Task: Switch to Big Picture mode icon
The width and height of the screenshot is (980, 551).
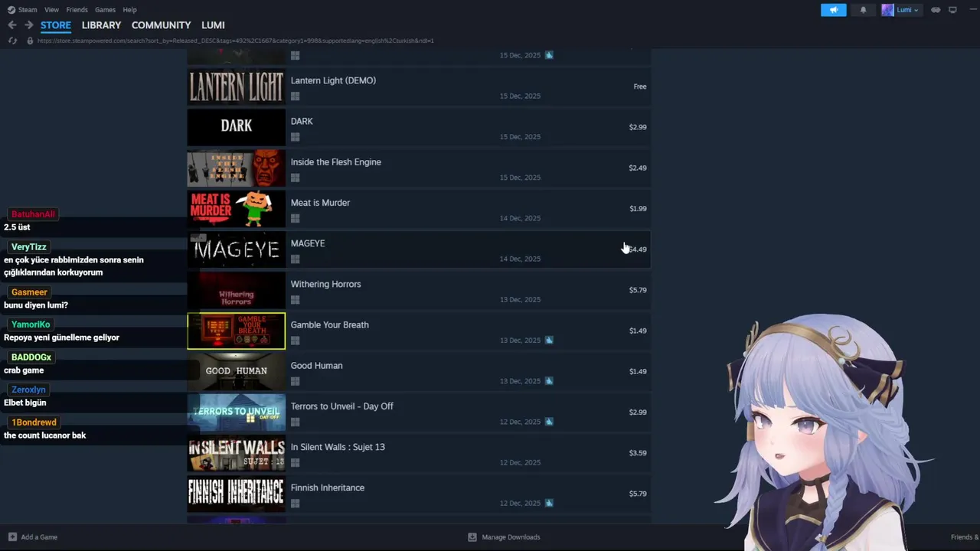Action: click(952, 10)
